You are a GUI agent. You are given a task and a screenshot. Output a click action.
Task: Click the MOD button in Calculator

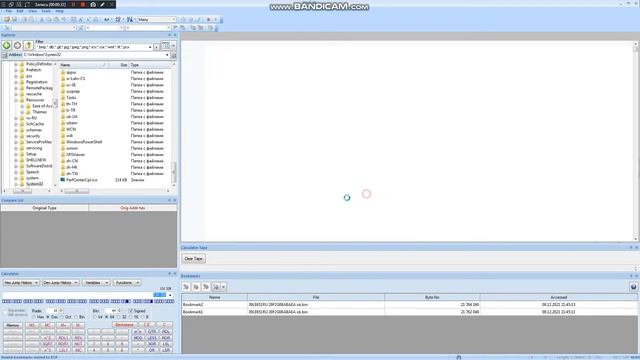click(x=138, y=338)
